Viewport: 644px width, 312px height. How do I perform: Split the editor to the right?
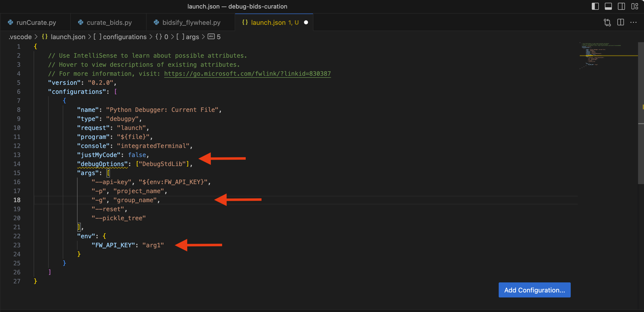click(x=620, y=22)
